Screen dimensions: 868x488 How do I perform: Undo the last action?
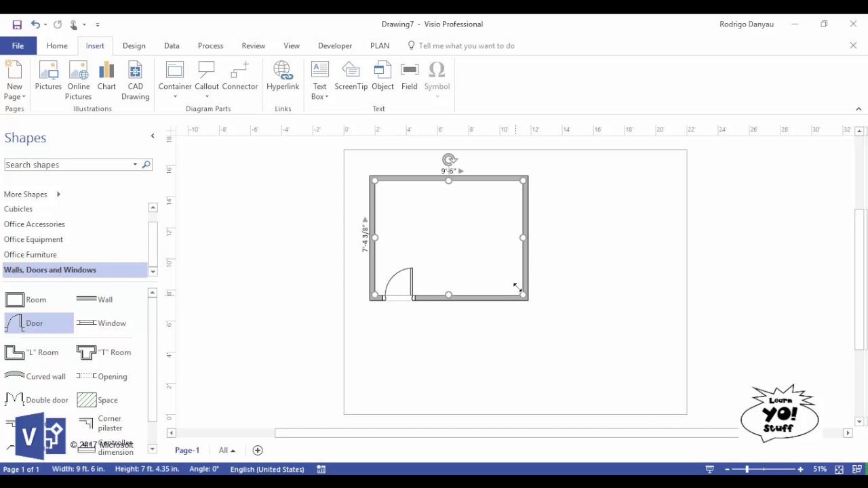(x=35, y=24)
